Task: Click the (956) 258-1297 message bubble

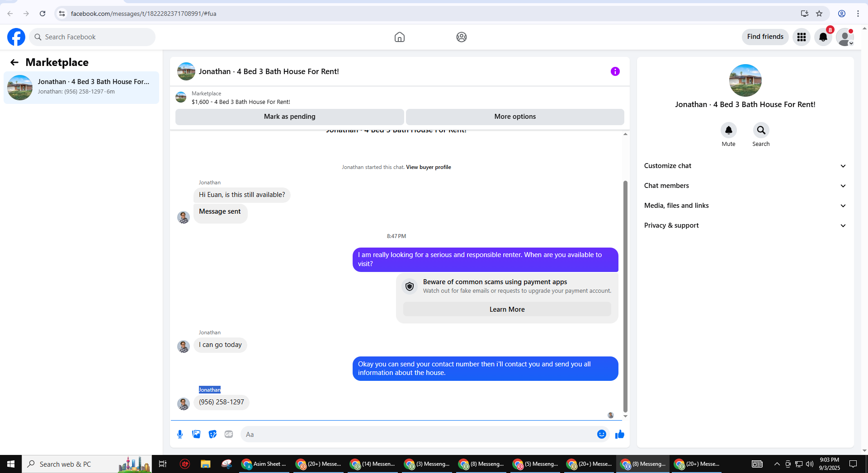Action: click(222, 402)
